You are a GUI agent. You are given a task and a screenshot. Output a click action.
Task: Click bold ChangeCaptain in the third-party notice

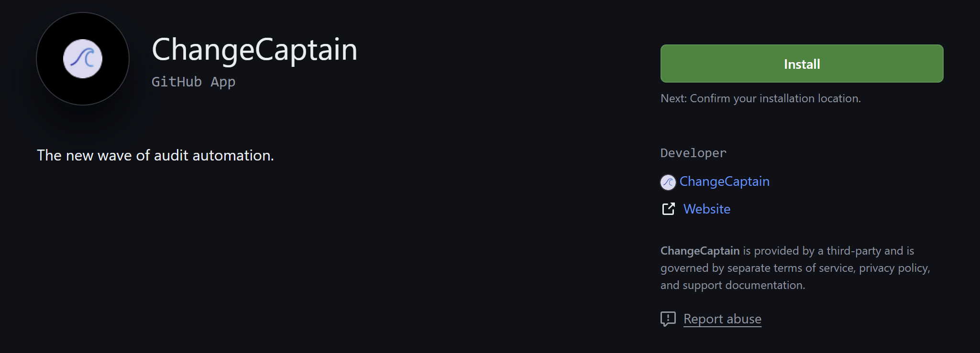(x=700, y=251)
